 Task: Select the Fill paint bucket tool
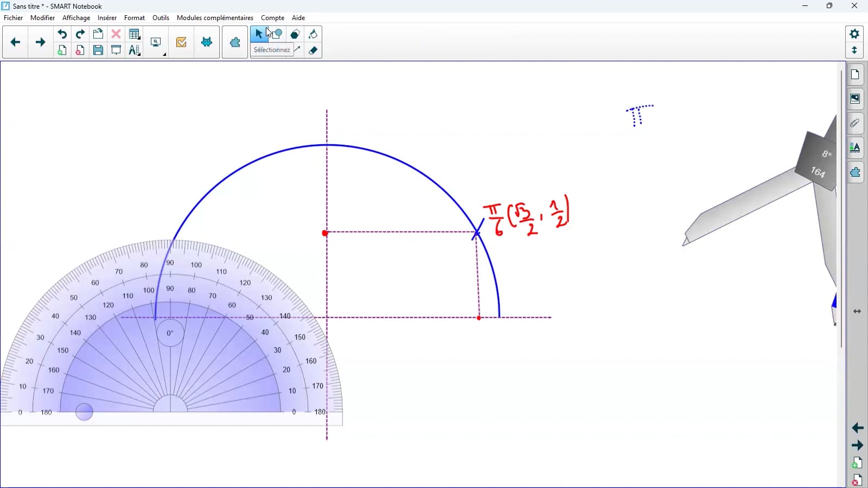point(313,34)
